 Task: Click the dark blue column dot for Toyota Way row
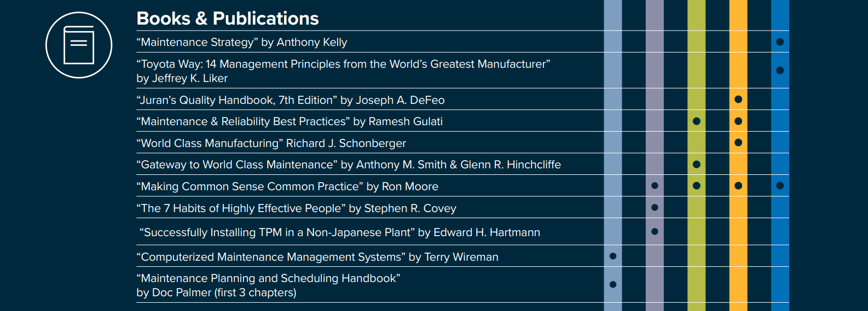click(780, 71)
